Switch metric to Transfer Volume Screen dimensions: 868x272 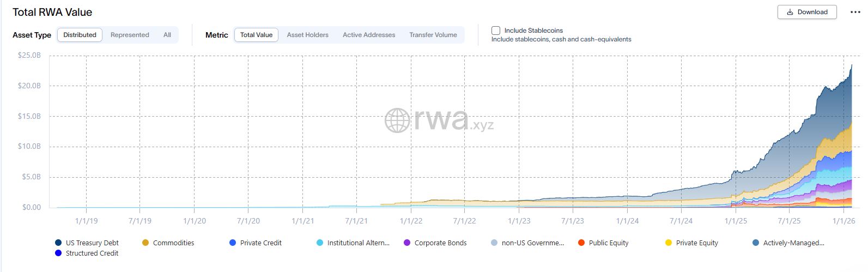pyautogui.click(x=433, y=35)
